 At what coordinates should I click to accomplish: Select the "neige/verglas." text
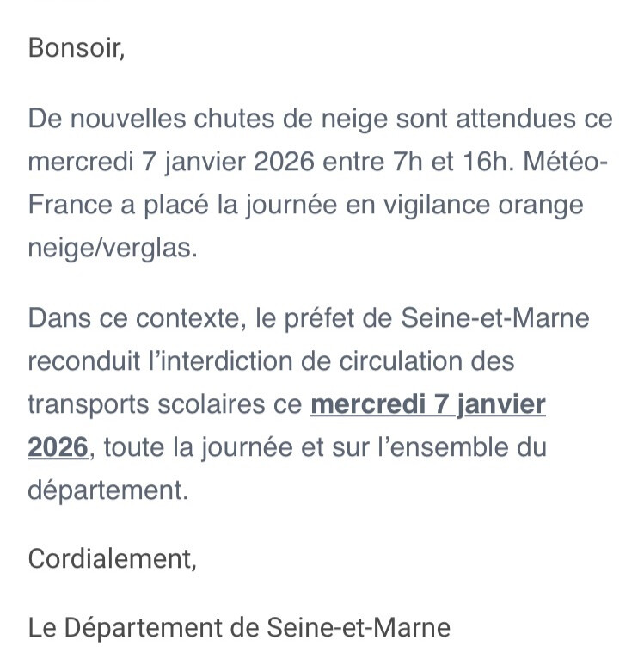pos(113,249)
